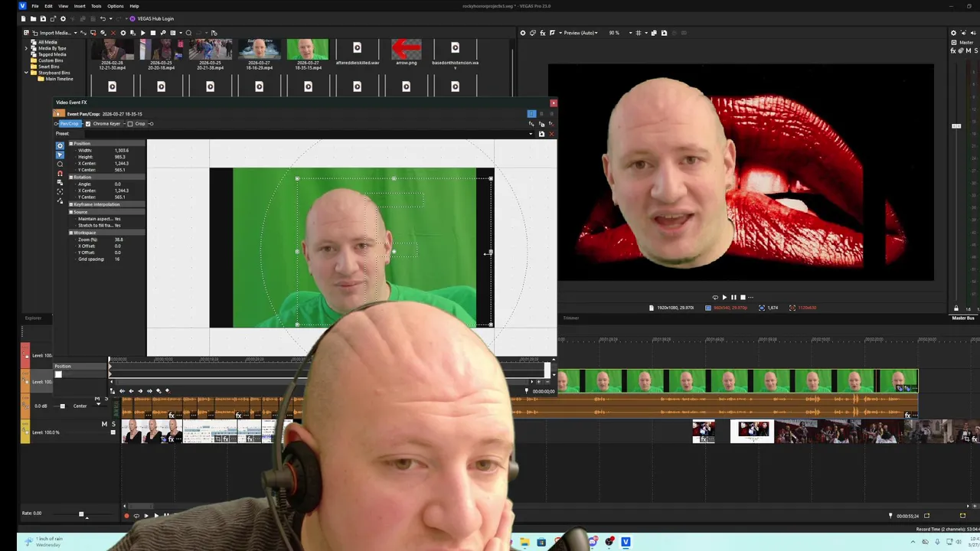Open the Preview (Auto) quality dropdown
Image resolution: width=980 pixels, height=551 pixels.
(580, 33)
